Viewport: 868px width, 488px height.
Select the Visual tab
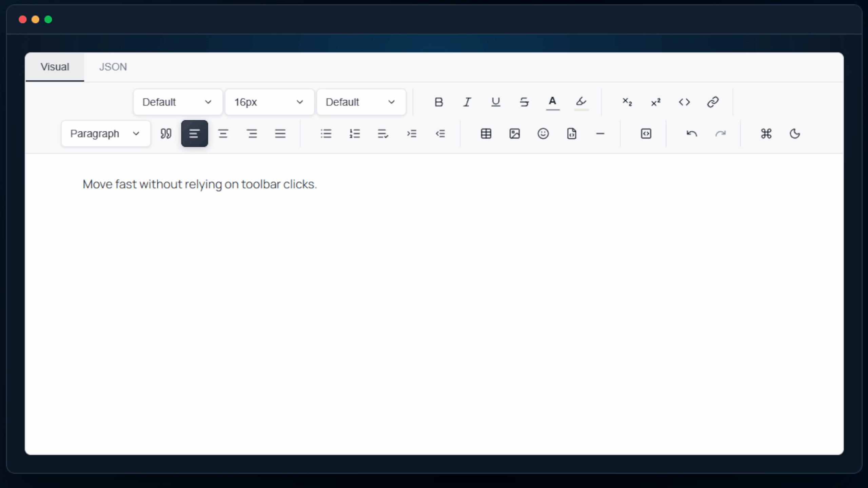click(55, 67)
